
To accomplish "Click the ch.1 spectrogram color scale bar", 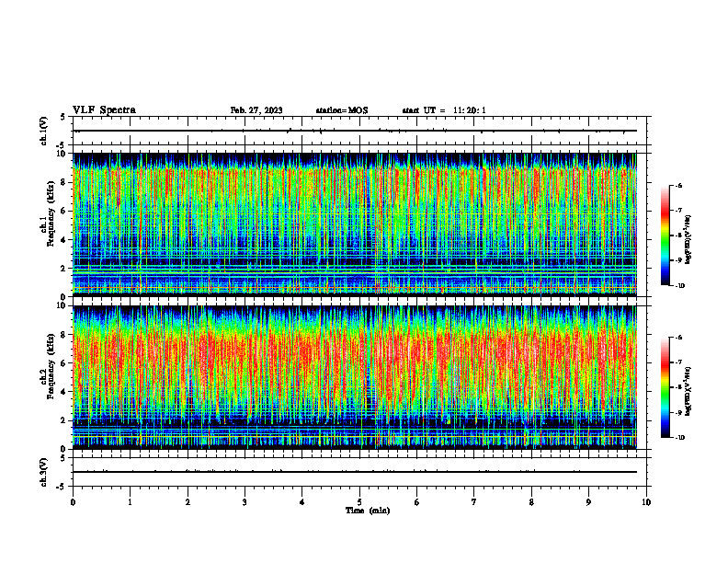I will [x=665, y=236].
